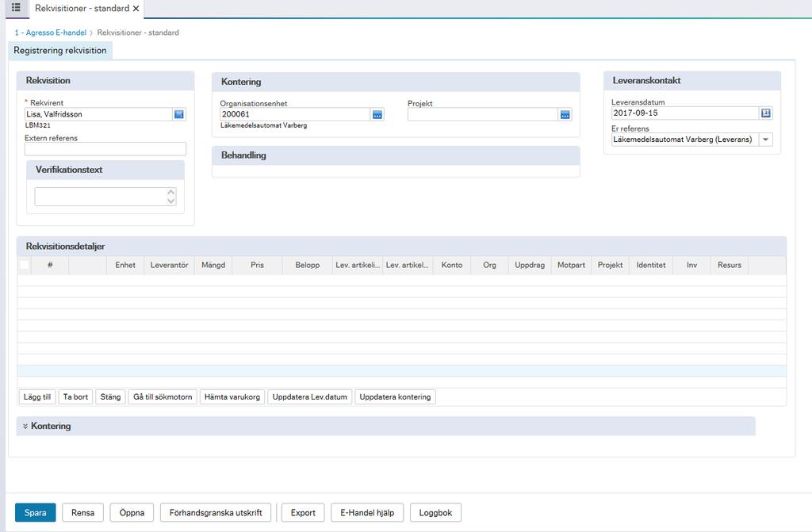Expand the Er referens dropdown
Image resolution: width=812 pixels, height=532 pixels.
(x=765, y=140)
